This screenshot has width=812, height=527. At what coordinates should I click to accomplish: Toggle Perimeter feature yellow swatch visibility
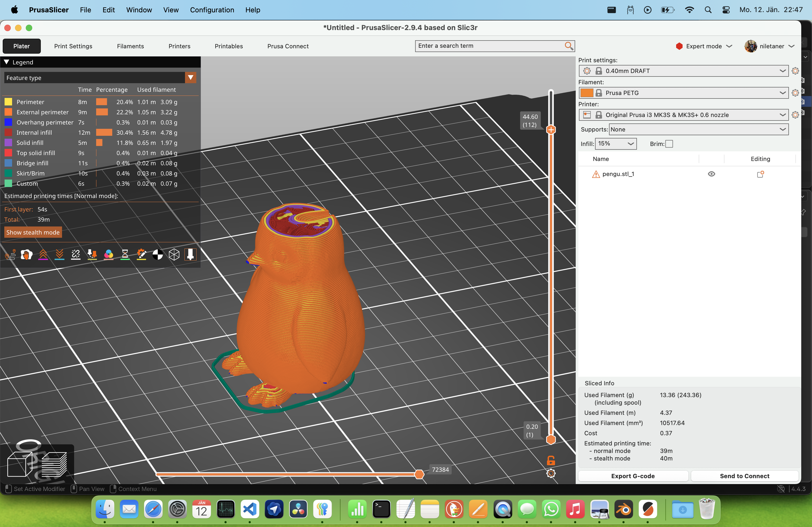click(x=8, y=102)
